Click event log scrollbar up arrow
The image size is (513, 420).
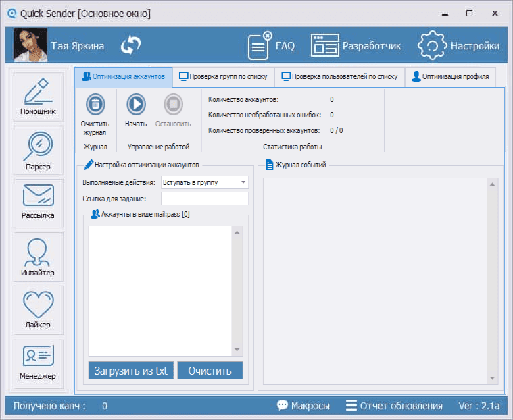click(493, 184)
